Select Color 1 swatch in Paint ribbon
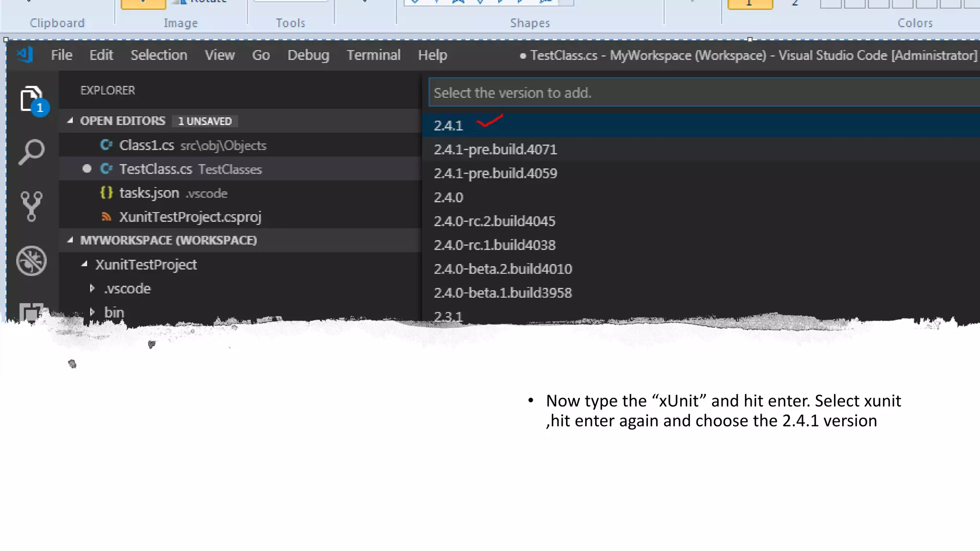980x551 pixels. pyautogui.click(x=750, y=4)
